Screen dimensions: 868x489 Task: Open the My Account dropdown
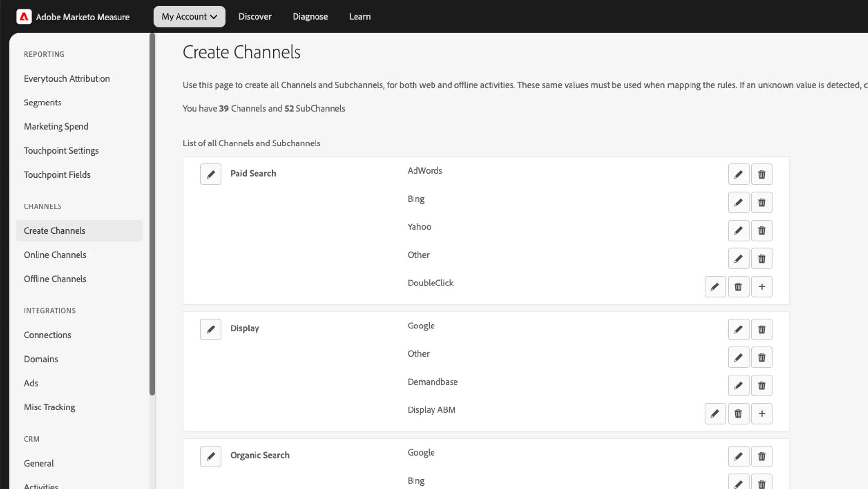click(x=189, y=17)
